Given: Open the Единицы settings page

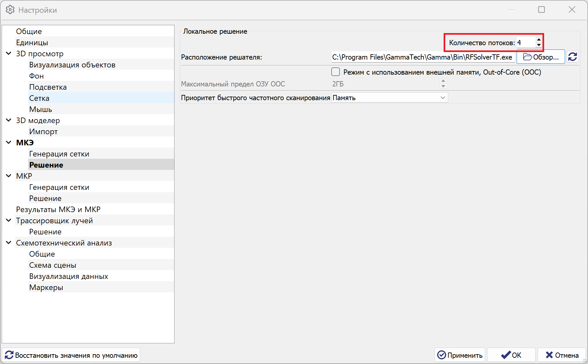Looking at the screenshot, I should pos(32,43).
